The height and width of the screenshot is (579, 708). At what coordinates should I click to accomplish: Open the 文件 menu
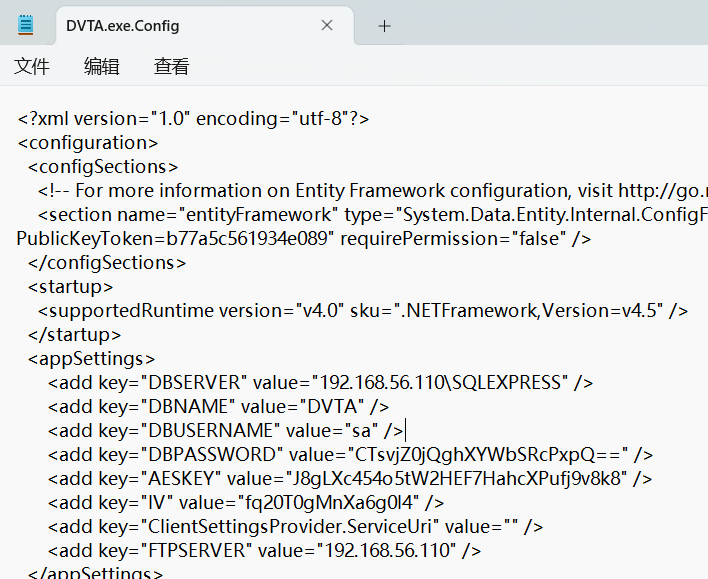(32, 67)
